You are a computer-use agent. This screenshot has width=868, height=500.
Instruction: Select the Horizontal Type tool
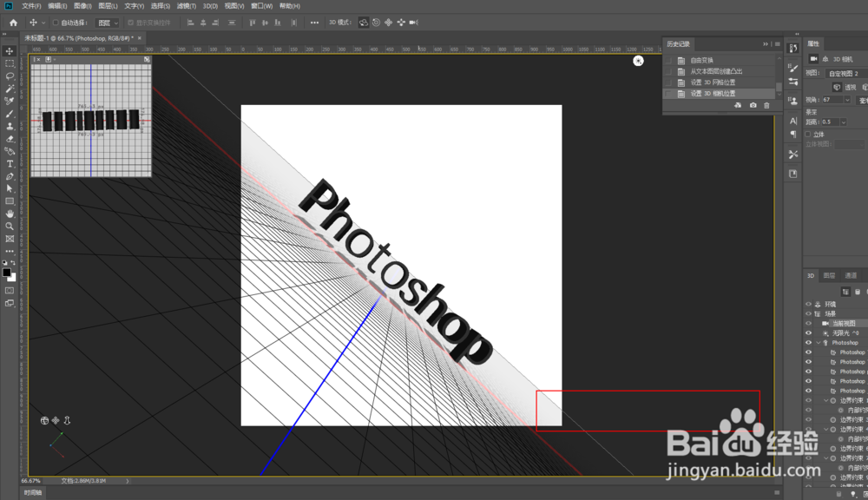click(x=10, y=164)
